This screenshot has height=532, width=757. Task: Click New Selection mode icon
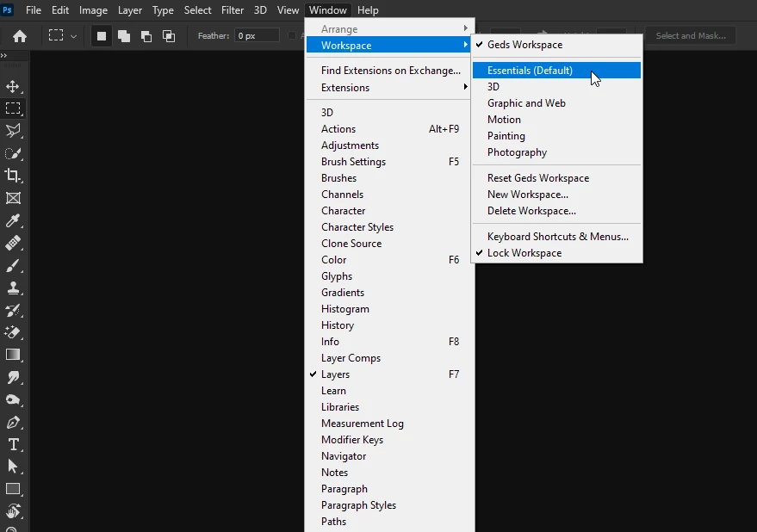point(102,35)
